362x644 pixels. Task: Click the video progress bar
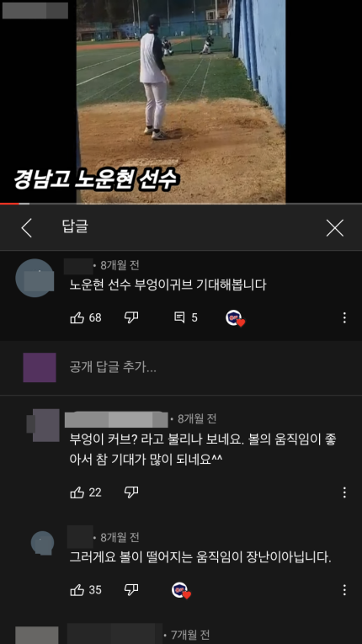pyautogui.click(x=181, y=204)
